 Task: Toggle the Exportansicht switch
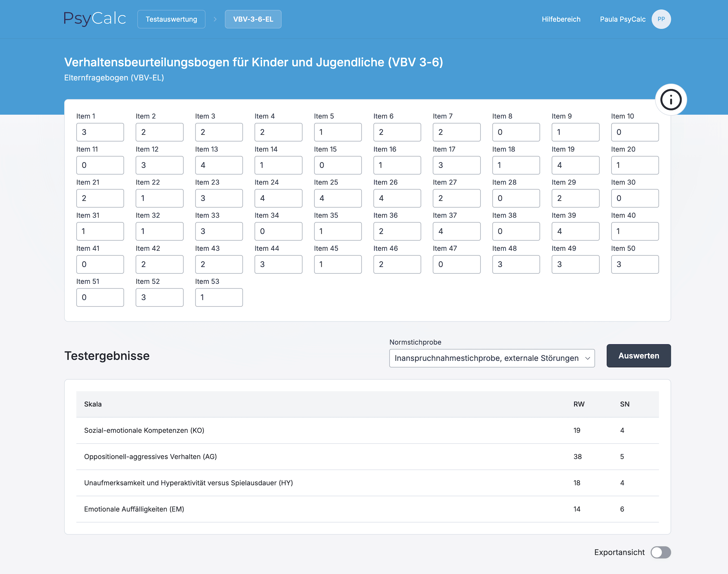click(x=660, y=552)
